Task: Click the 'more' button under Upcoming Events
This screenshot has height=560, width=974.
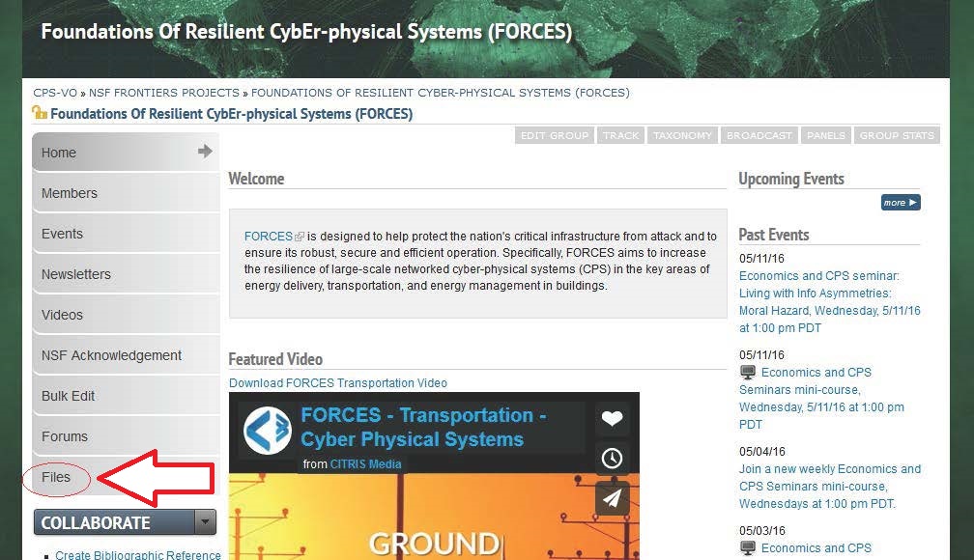Action: click(x=900, y=203)
